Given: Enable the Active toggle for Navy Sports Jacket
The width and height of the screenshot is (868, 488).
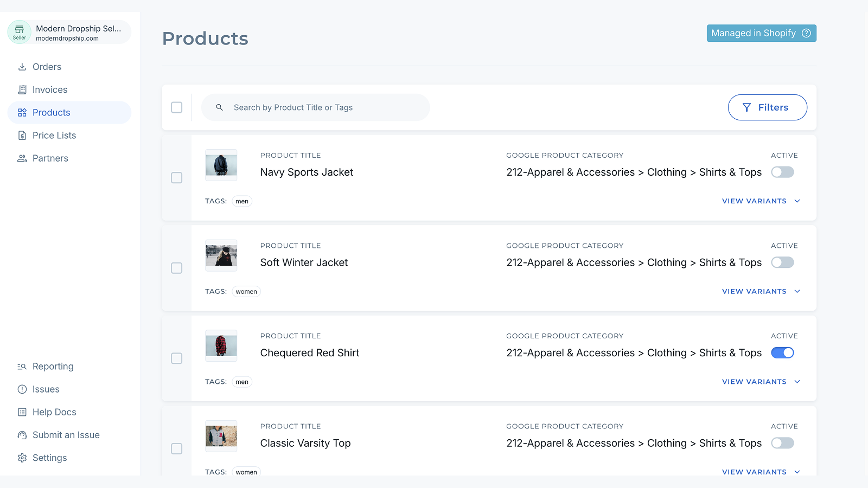Looking at the screenshot, I should 782,172.
